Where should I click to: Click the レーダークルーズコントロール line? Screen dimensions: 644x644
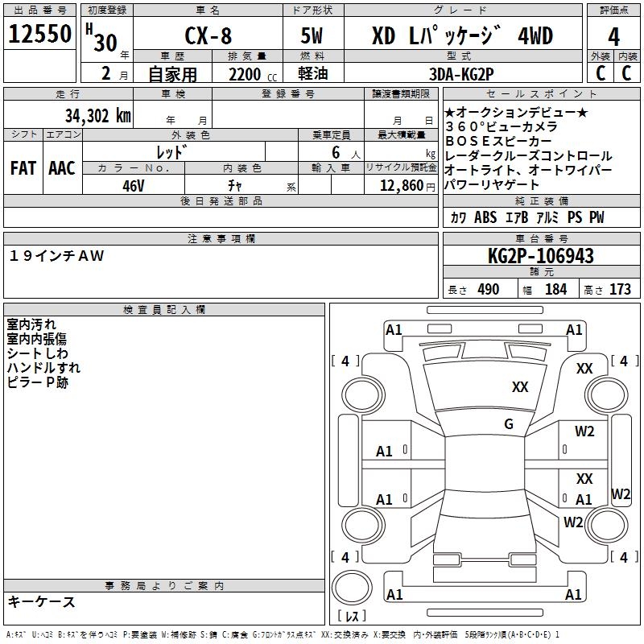528,155
